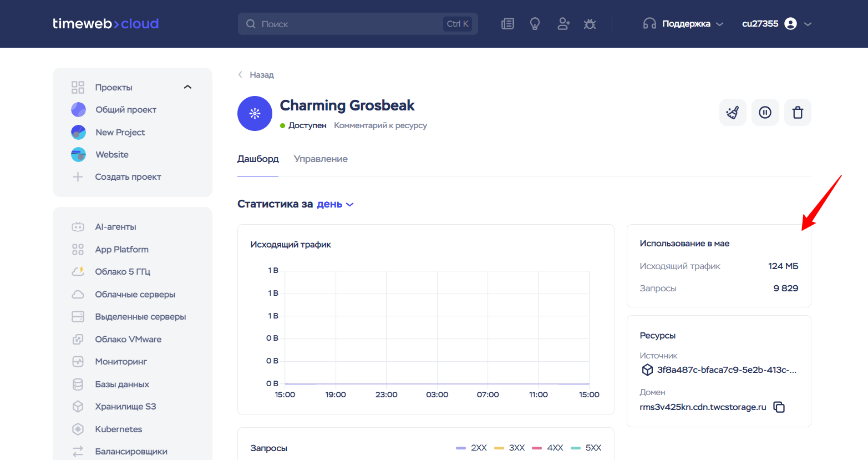868x460 pixels.
Task: Click the Облако VMware icon
Action: pyautogui.click(x=78, y=340)
